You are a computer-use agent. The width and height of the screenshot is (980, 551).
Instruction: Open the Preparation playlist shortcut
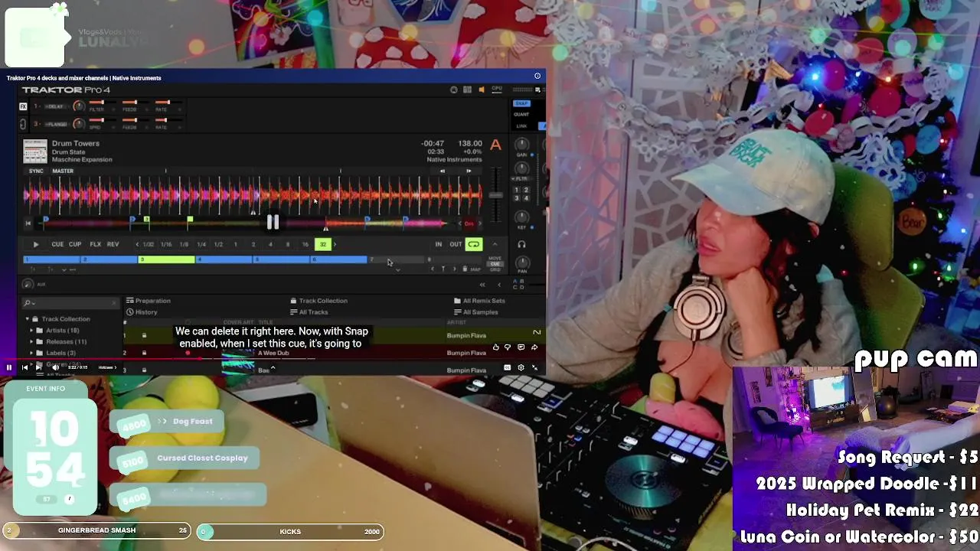click(x=149, y=301)
